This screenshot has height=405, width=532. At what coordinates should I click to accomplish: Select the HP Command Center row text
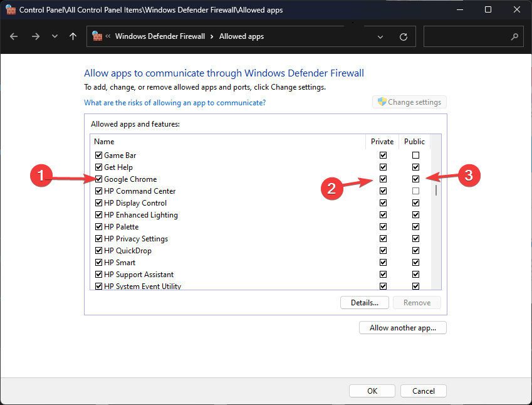(x=140, y=191)
